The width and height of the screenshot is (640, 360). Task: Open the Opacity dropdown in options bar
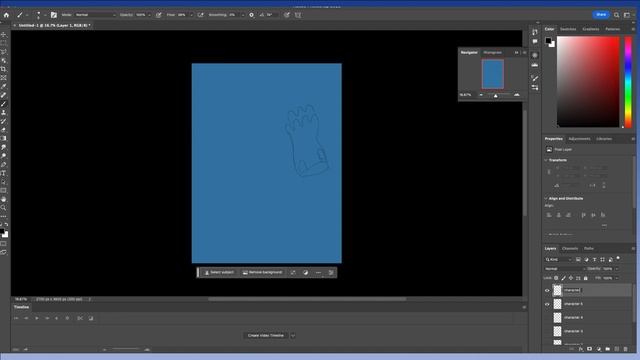pyautogui.click(x=149, y=15)
